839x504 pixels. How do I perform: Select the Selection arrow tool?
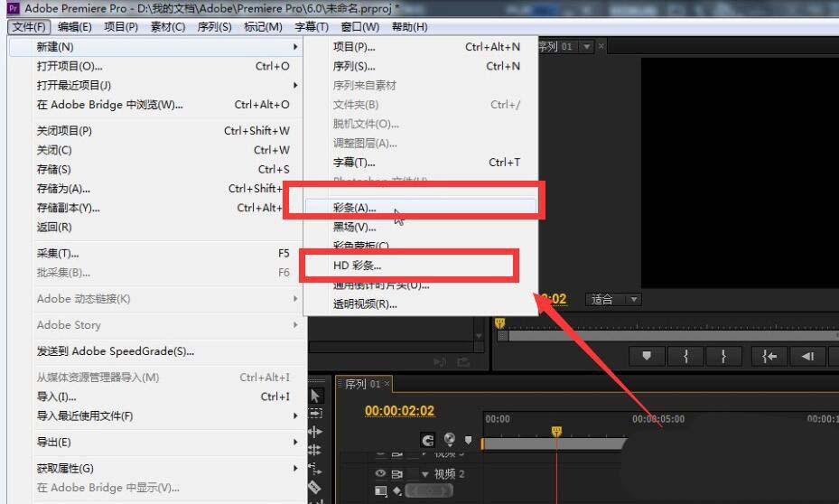click(x=315, y=396)
